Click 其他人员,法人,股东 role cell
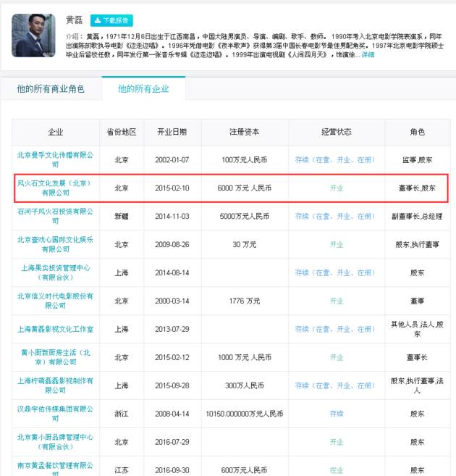The image size is (456, 476). pyautogui.click(x=417, y=329)
